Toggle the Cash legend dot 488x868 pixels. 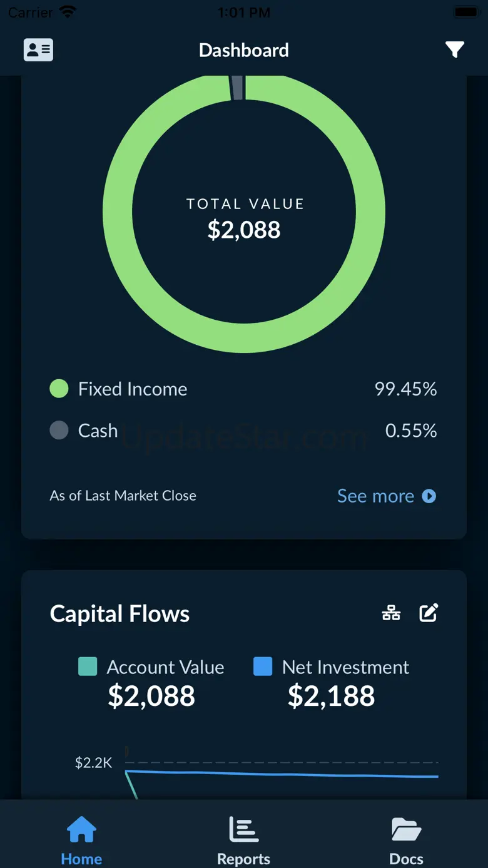(59, 431)
